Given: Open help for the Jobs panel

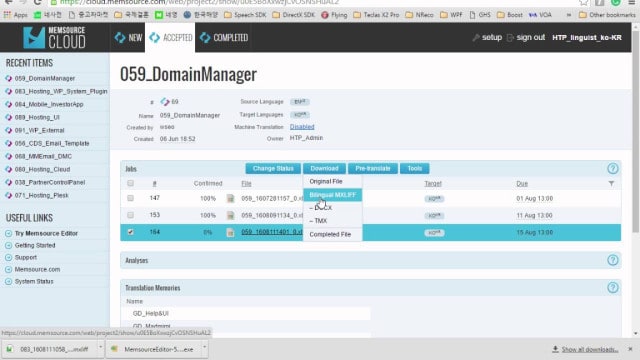Looking at the screenshot, I should (613, 169).
